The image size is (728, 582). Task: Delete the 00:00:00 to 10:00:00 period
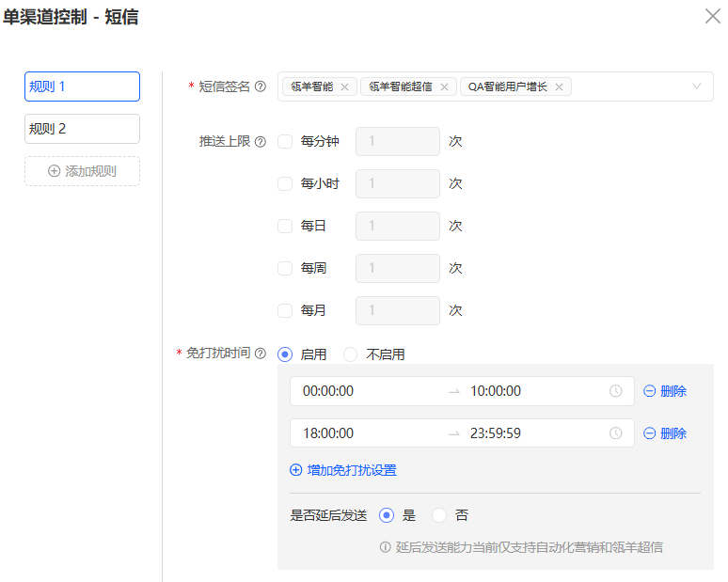point(665,391)
